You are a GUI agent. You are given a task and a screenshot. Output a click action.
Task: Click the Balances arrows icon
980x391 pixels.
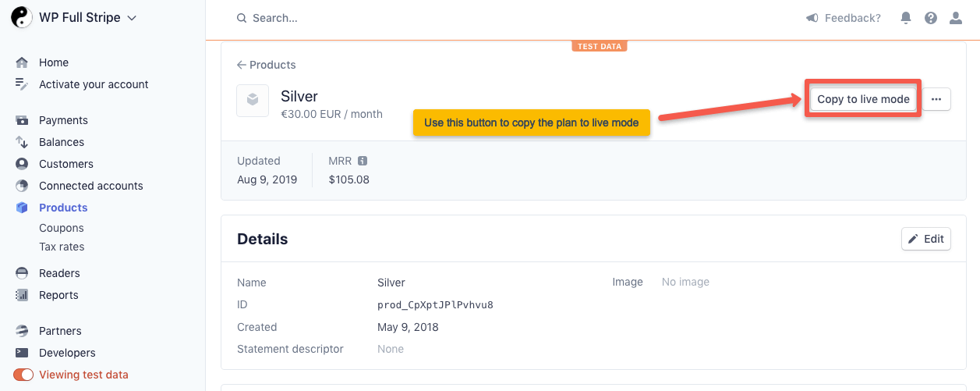click(22, 142)
